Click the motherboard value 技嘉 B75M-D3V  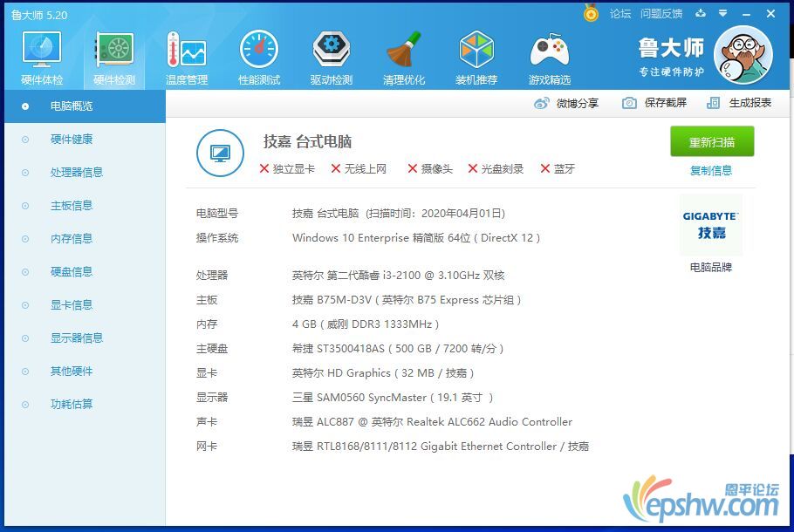click(x=406, y=300)
